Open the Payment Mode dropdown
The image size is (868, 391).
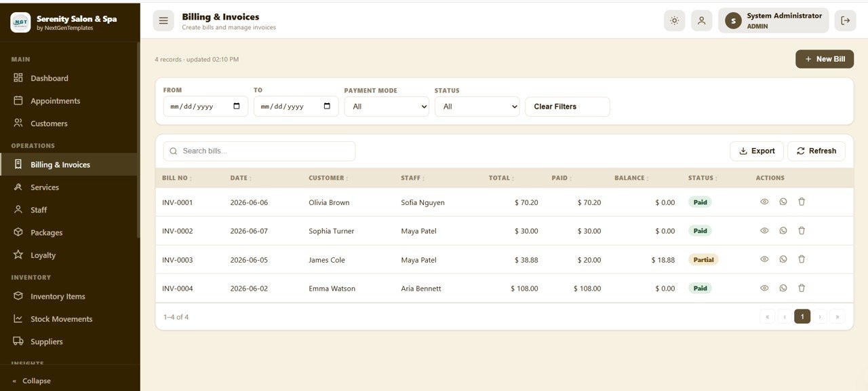click(x=387, y=107)
